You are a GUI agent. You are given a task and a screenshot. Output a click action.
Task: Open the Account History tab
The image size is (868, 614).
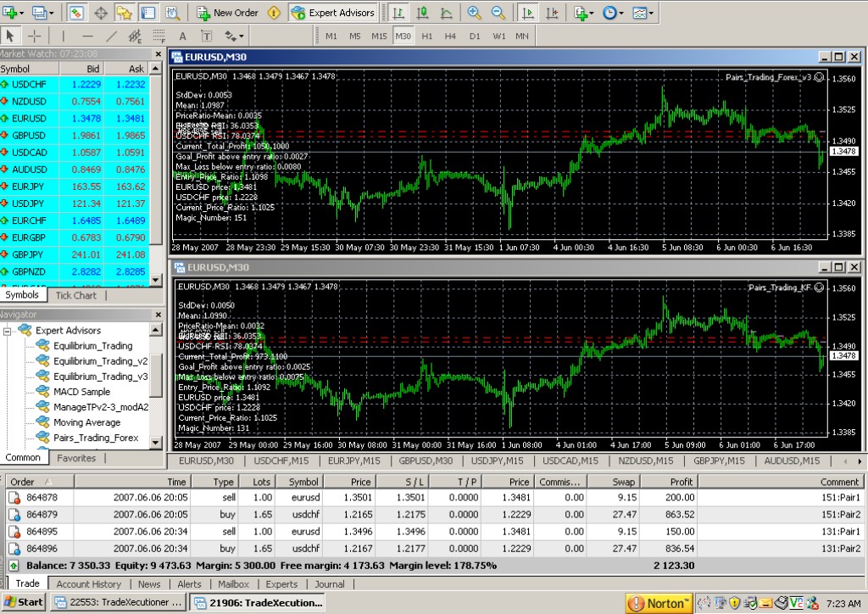point(88,584)
